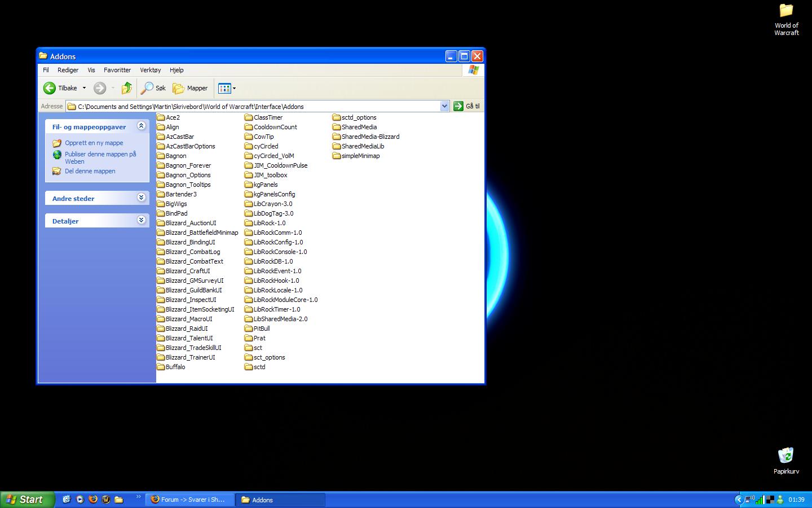Image resolution: width=812 pixels, height=508 pixels.
Task: Open the Forward button history dropdown
Action: coord(113,88)
